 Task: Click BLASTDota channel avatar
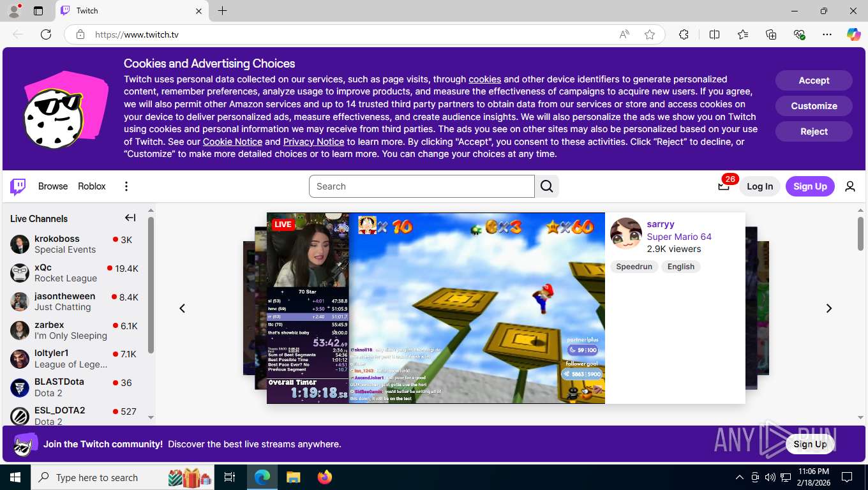20,387
